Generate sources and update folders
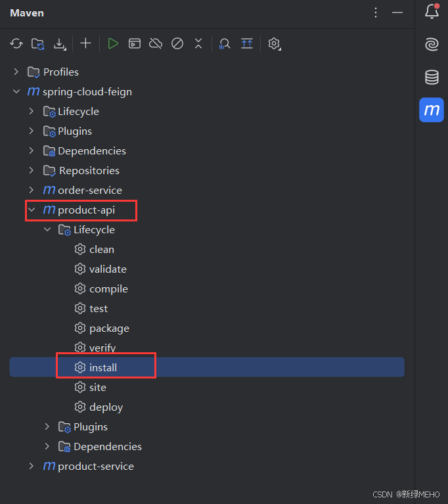Viewport: 448px width, 504px height. point(38,44)
